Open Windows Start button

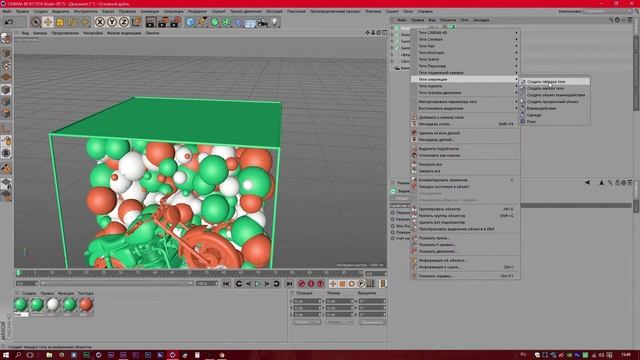point(6,355)
